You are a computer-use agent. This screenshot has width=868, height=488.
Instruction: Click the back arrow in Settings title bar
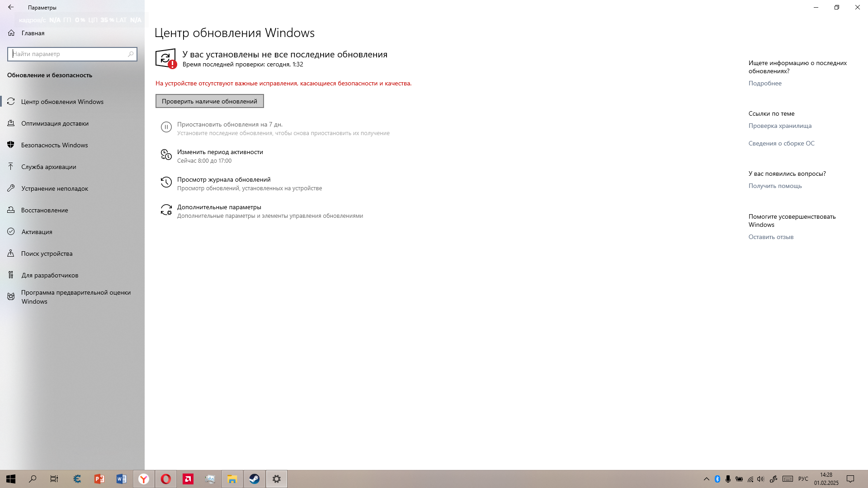coord(11,7)
